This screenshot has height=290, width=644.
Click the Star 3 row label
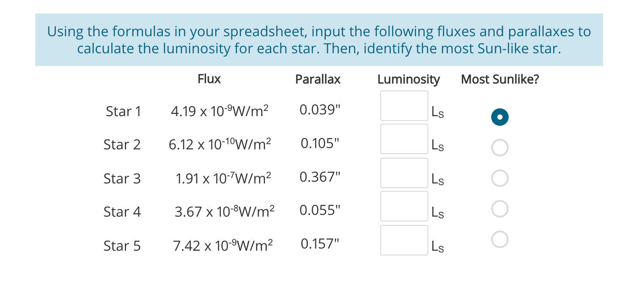point(122,178)
